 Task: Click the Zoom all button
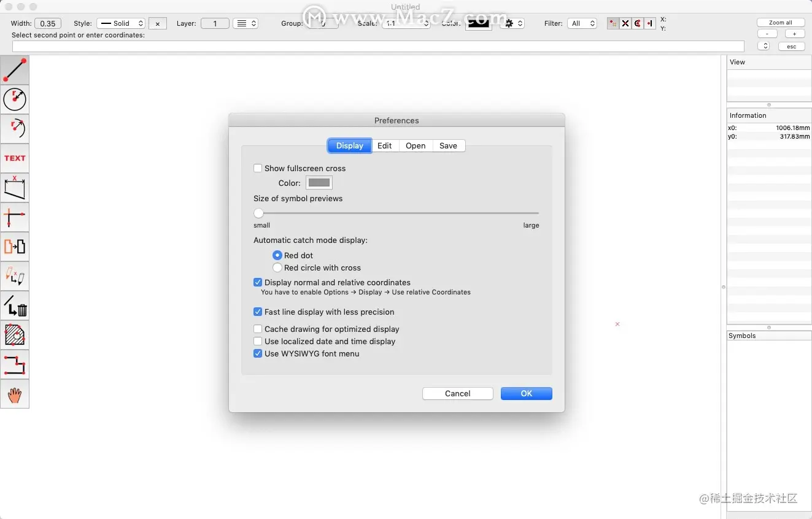coord(781,23)
